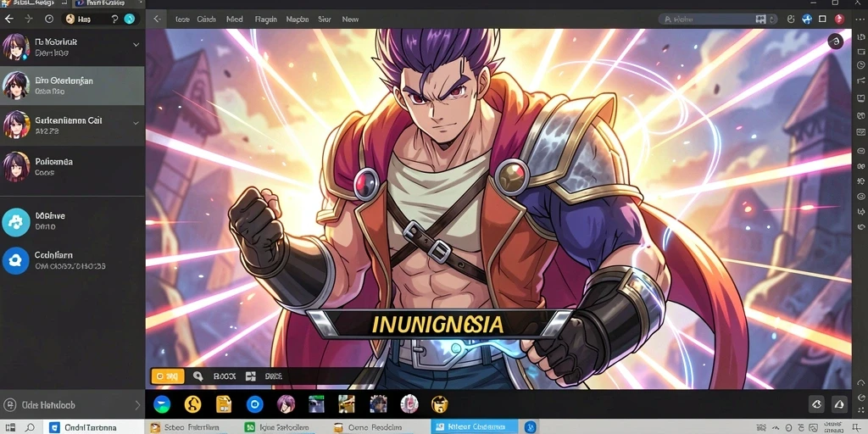This screenshot has height=434, width=868.
Task: Select the purple-haired character thumbnail in dock
Action: click(x=286, y=404)
